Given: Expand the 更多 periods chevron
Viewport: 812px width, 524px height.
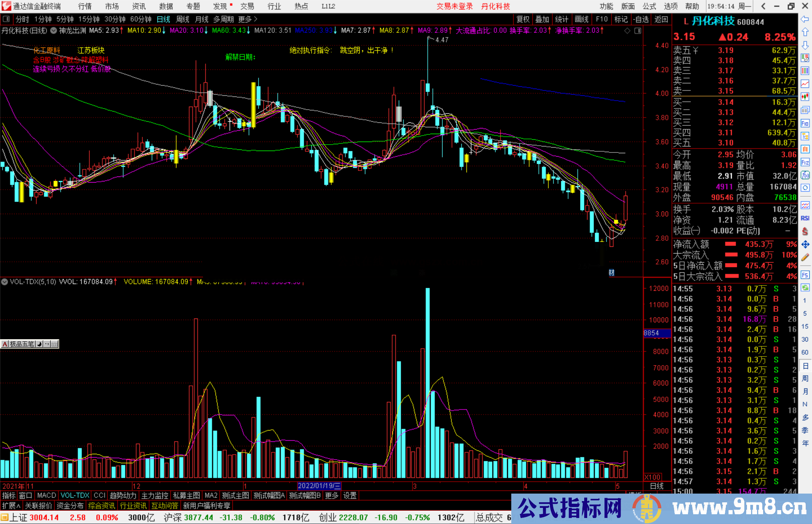Looking at the screenshot, I should tap(256, 19).
